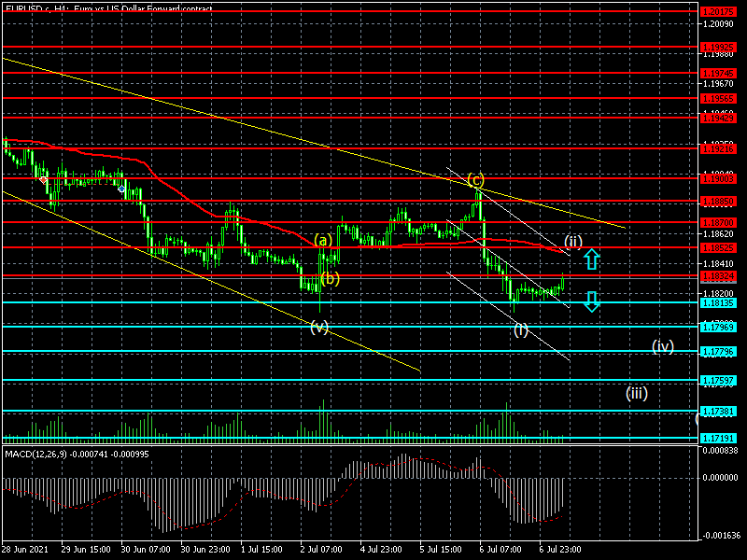Select the white (iv) wave label
The height and width of the screenshot is (560, 747).
point(663,346)
